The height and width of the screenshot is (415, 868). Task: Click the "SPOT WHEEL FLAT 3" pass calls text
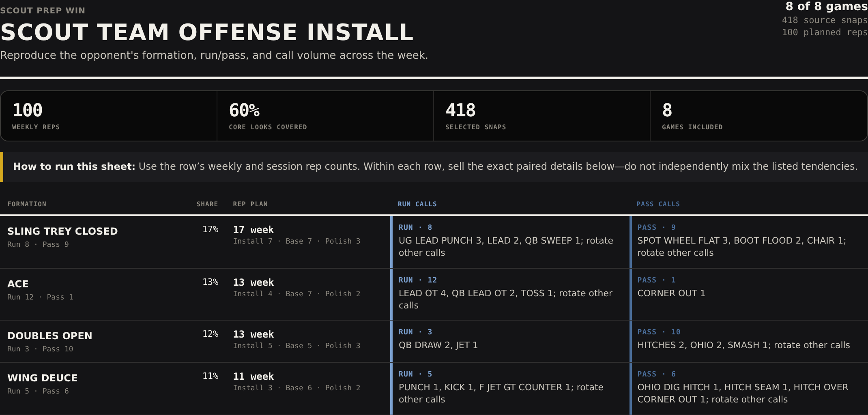(742, 246)
